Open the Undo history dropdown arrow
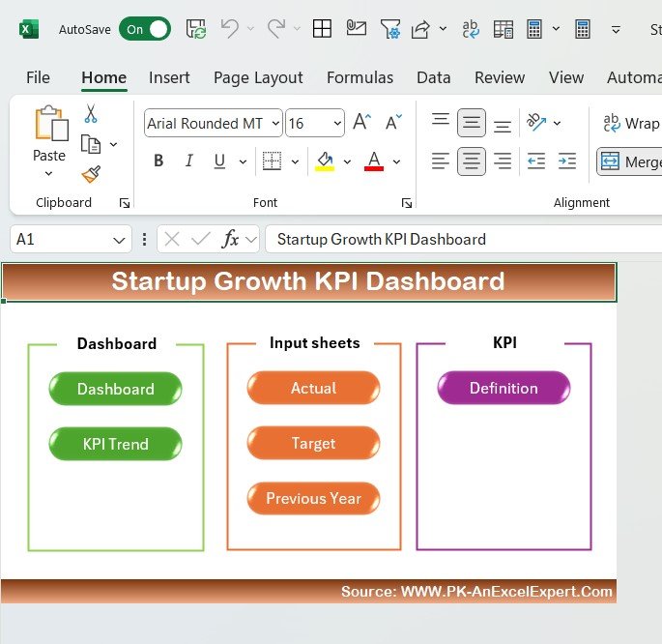This screenshot has width=662, height=644. click(x=250, y=29)
